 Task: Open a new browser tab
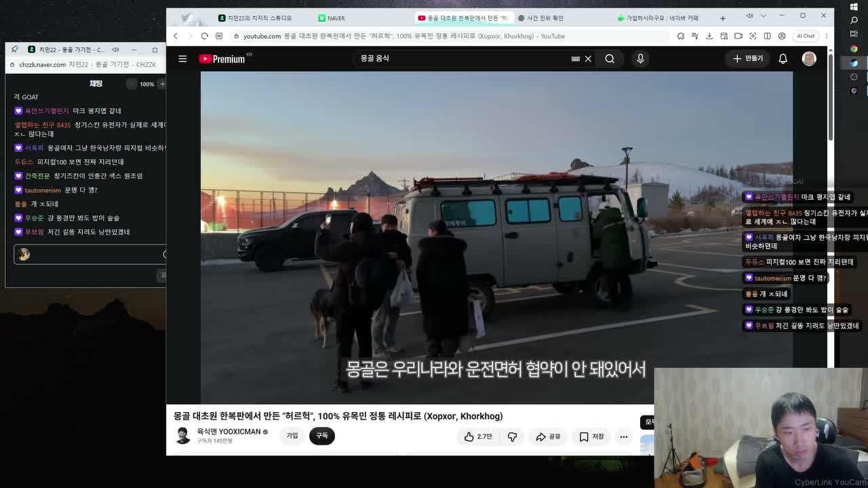coord(722,18)
